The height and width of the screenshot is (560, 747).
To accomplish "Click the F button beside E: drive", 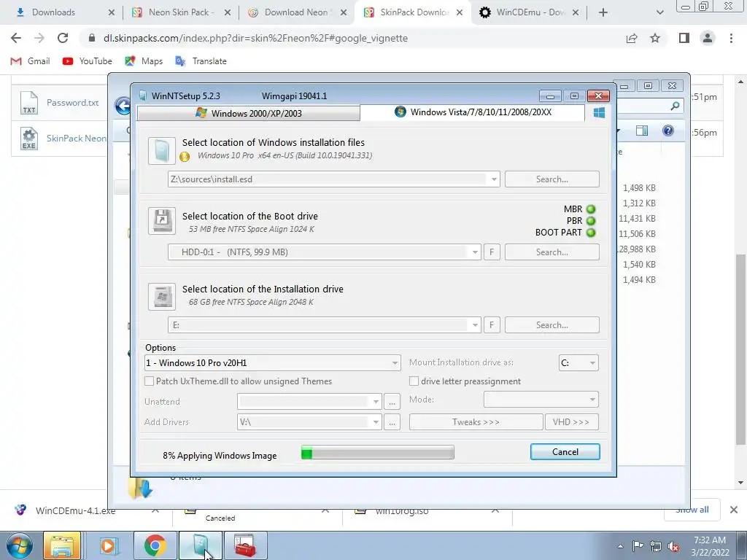I will point(492,324).
